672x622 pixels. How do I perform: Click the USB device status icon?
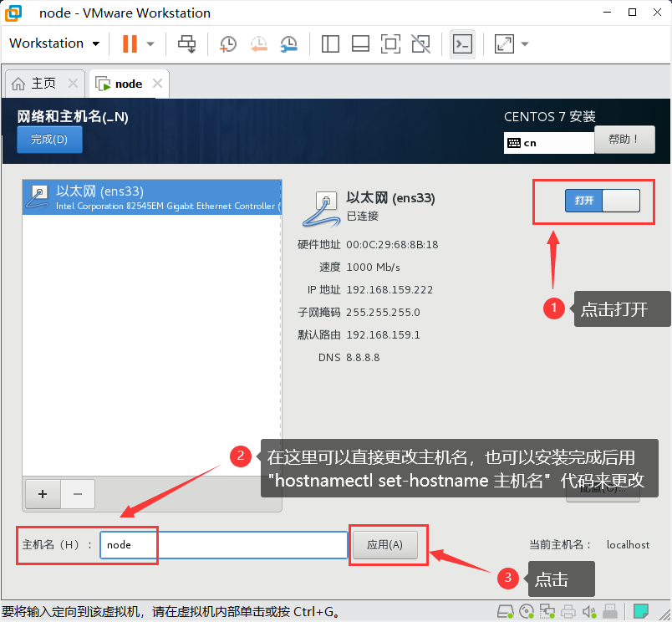pyautogui.click(x=610, y=611)
